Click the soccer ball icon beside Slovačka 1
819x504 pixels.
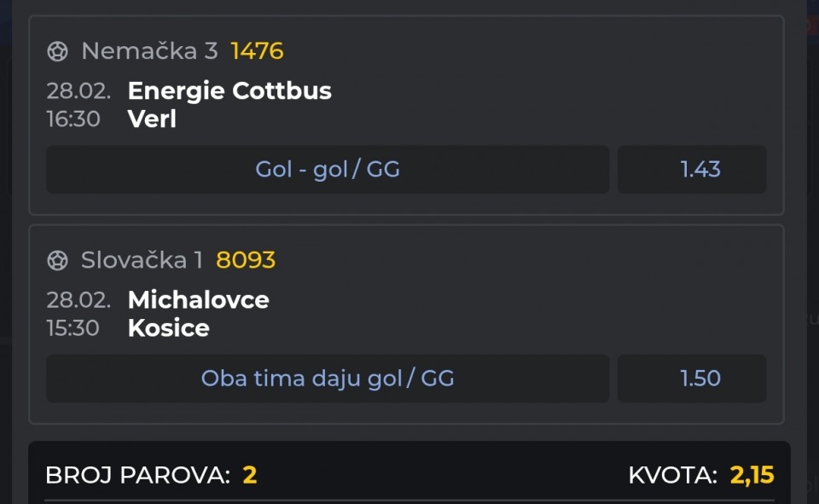57,260
